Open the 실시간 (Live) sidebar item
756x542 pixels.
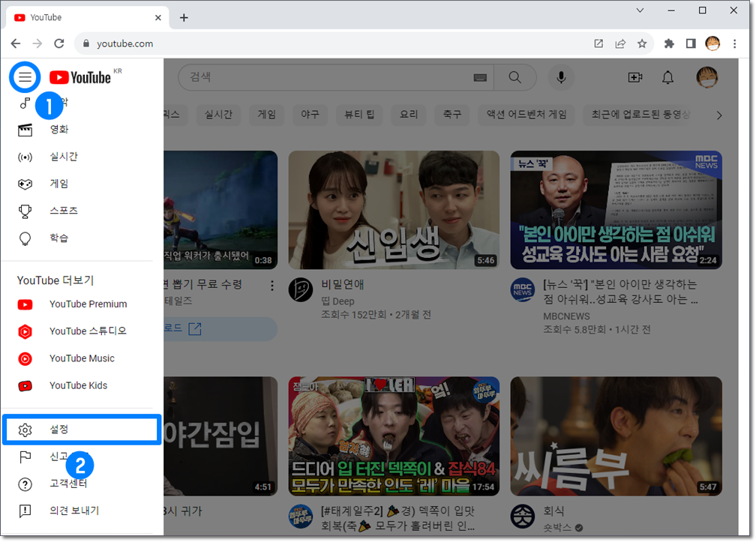point(77,157)
